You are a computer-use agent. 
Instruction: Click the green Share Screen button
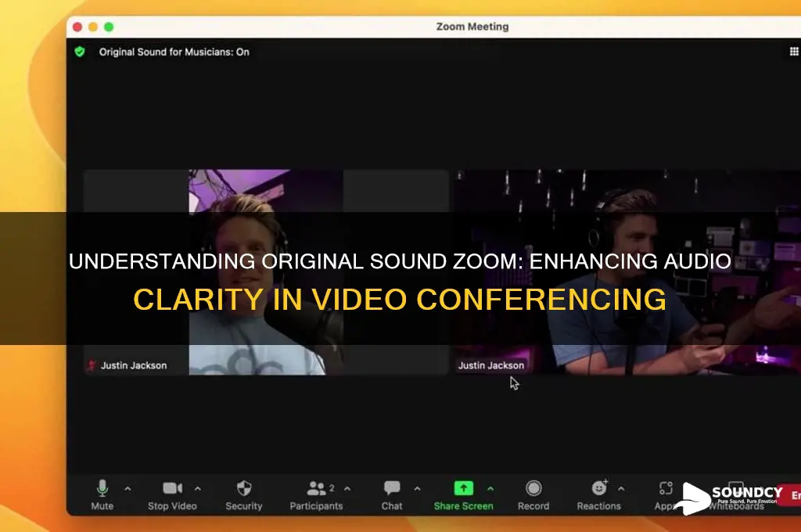click(463, 494)
